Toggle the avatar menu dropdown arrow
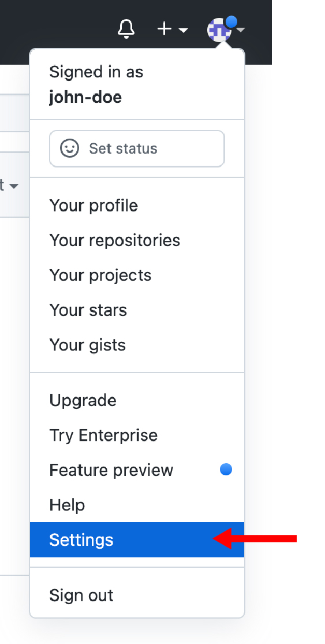 (x=241, y=30)
